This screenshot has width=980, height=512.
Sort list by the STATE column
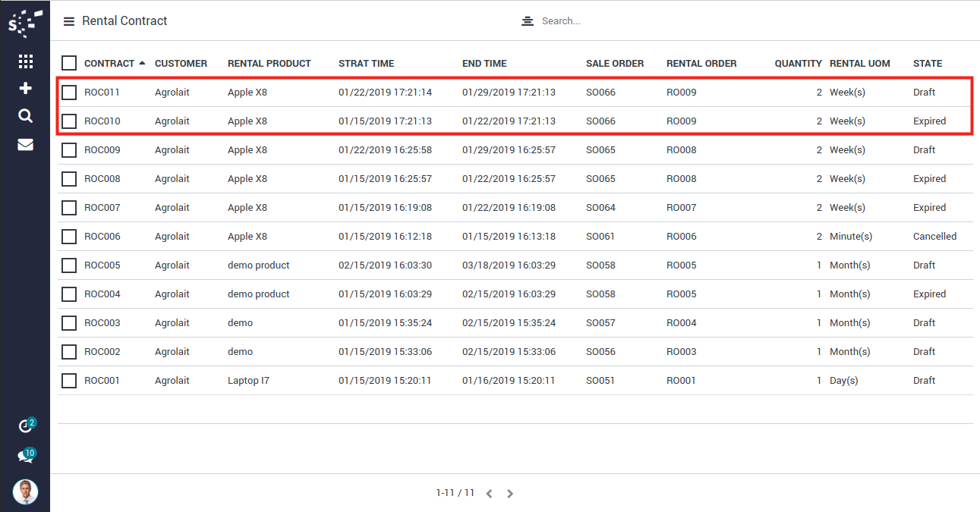point(927,64)
